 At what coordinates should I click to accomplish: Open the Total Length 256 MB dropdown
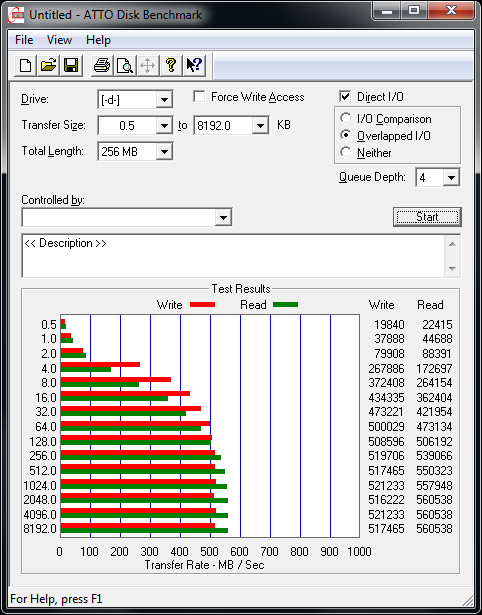tap(164, 151)
